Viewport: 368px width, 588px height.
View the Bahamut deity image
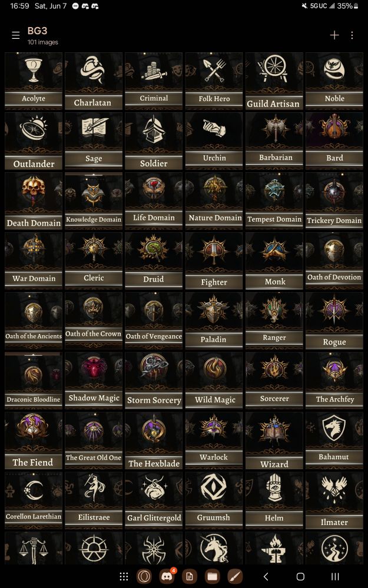[x=334, y=441]
